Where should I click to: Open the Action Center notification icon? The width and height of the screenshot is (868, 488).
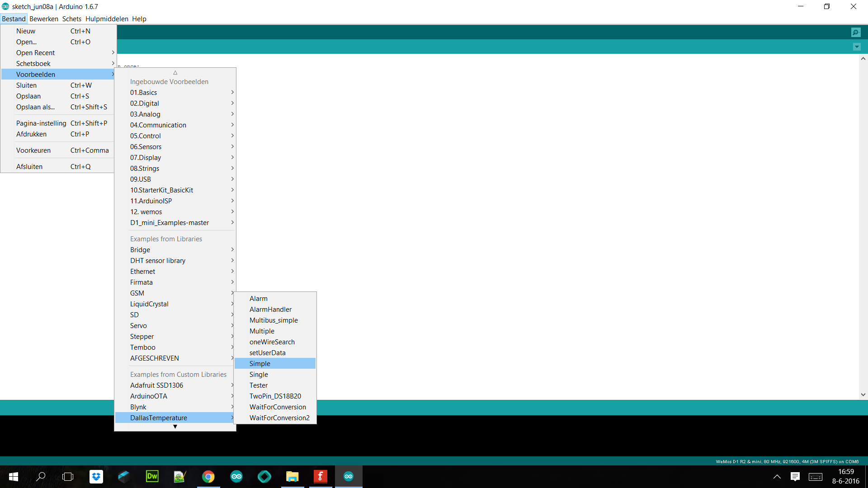click(x=795, y=476)
